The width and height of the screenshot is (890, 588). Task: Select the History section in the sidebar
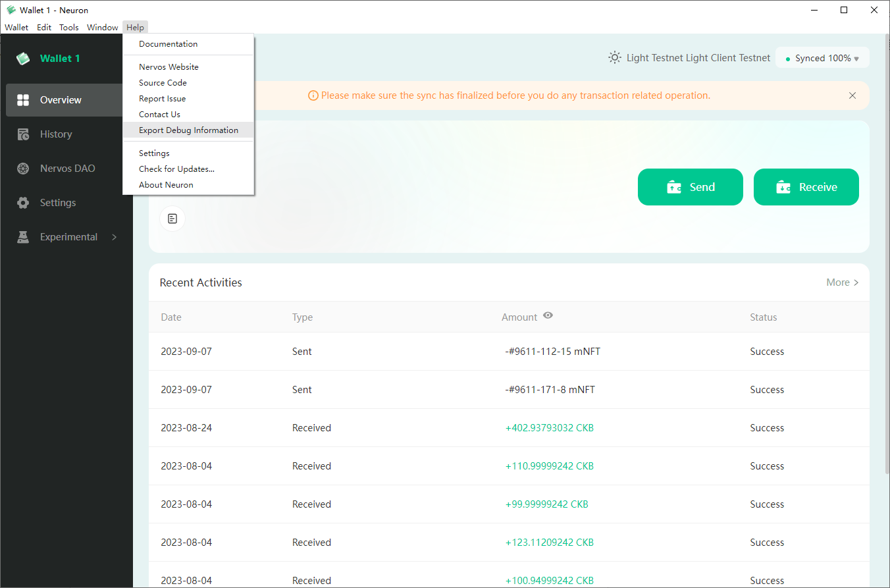coord(56,134)
